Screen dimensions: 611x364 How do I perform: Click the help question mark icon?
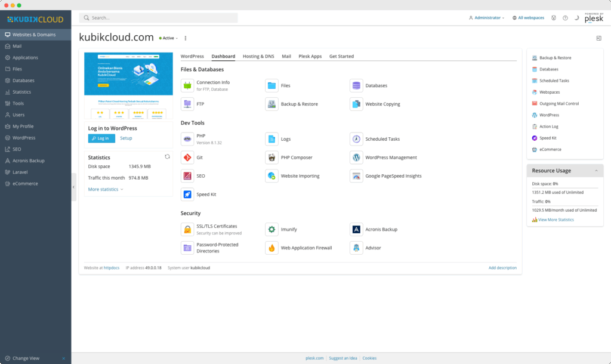point(565,18)
